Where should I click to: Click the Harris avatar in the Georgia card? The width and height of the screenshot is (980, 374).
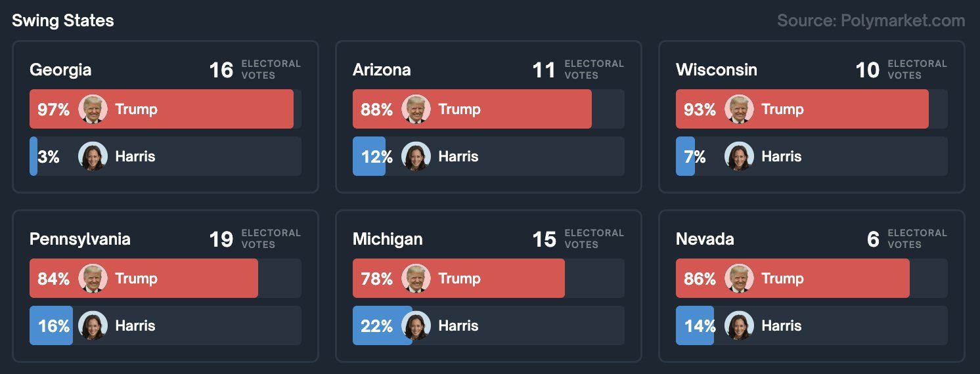coord(93,156)
